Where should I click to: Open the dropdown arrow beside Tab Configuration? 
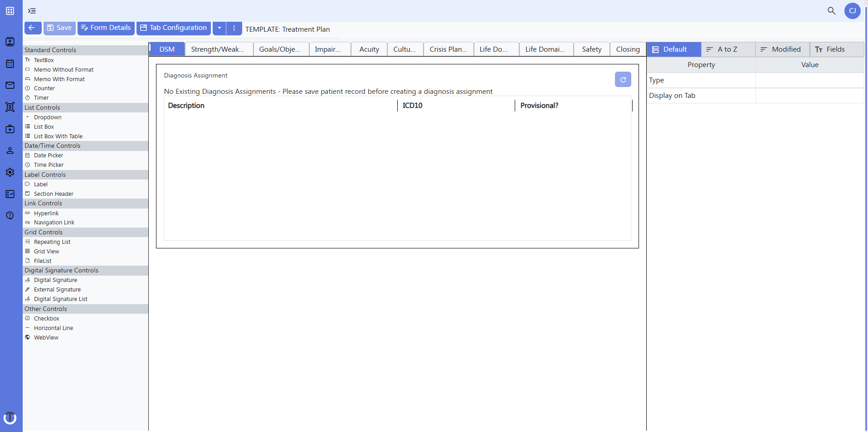click(219, 28)
